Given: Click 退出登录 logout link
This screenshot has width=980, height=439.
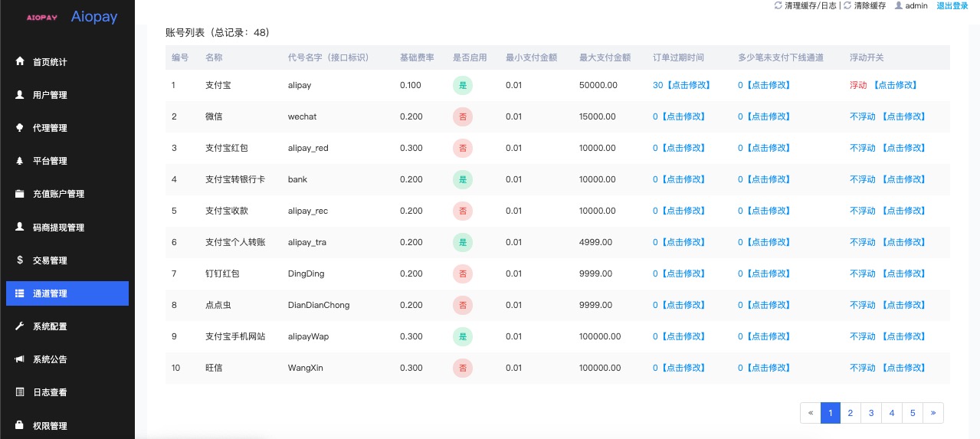Looking at the screenshot, I should (x=952, y=5).
